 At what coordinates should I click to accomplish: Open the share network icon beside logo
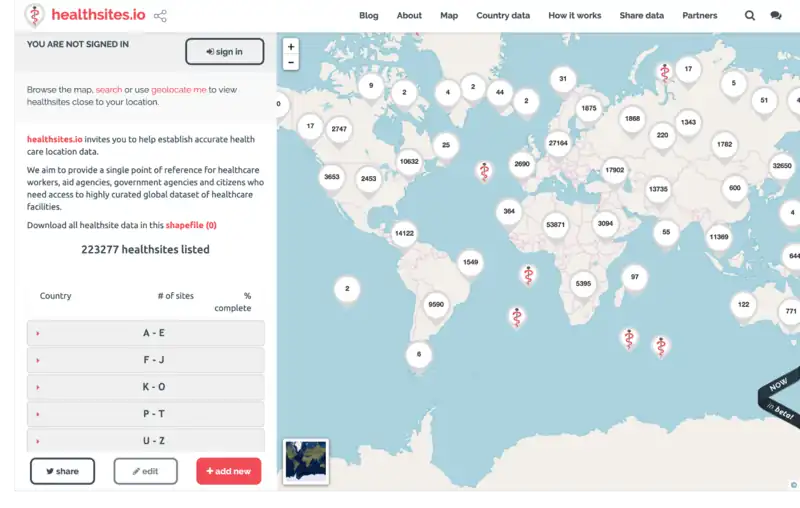[x=161, y=16]
